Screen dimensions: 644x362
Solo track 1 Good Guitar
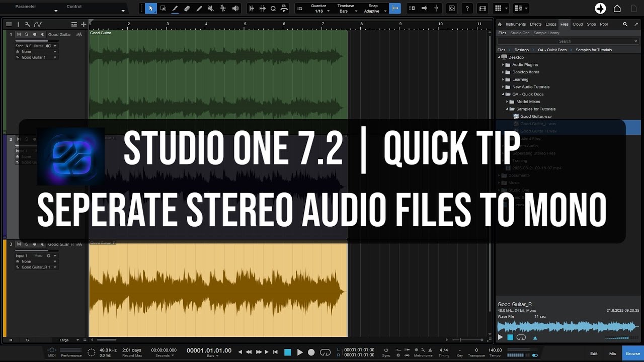(x=27, y=35)
